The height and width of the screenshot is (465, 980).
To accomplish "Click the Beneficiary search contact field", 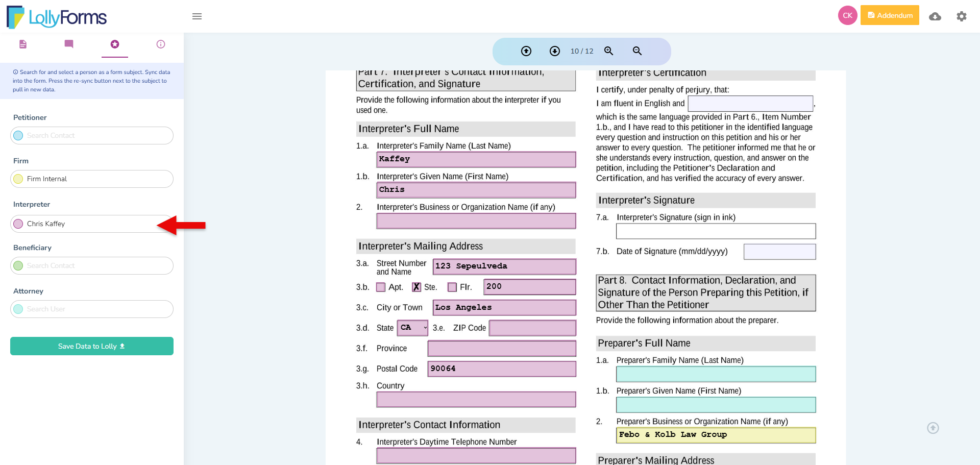I will tap(92, 265).
